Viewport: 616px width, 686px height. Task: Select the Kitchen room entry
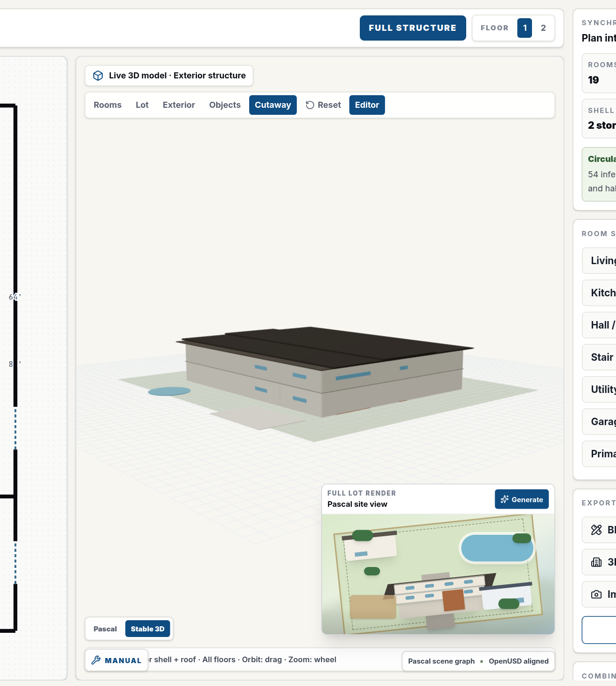599,293
